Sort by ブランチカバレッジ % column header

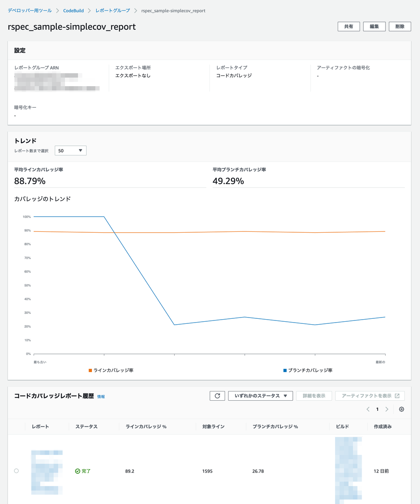click(275, 426)
